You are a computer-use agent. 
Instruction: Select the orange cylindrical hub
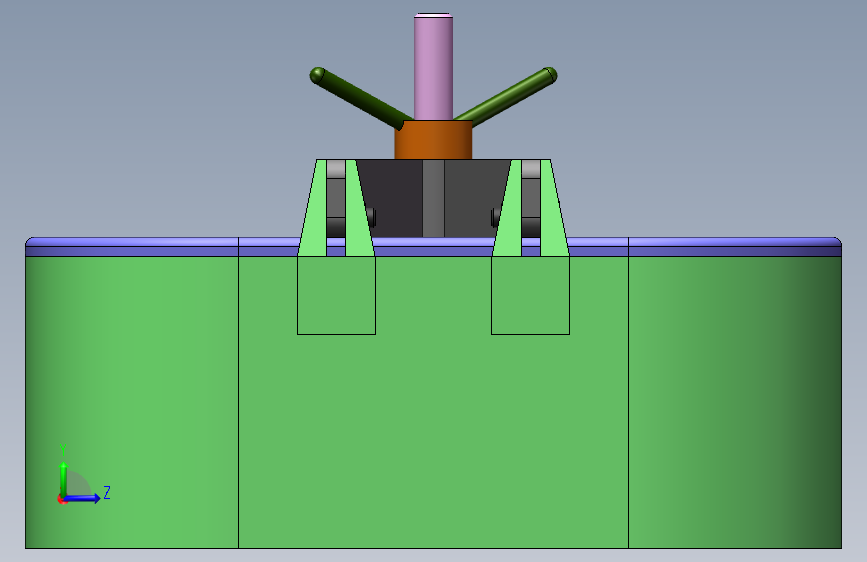pyautogui.click(x=434, y=140)
